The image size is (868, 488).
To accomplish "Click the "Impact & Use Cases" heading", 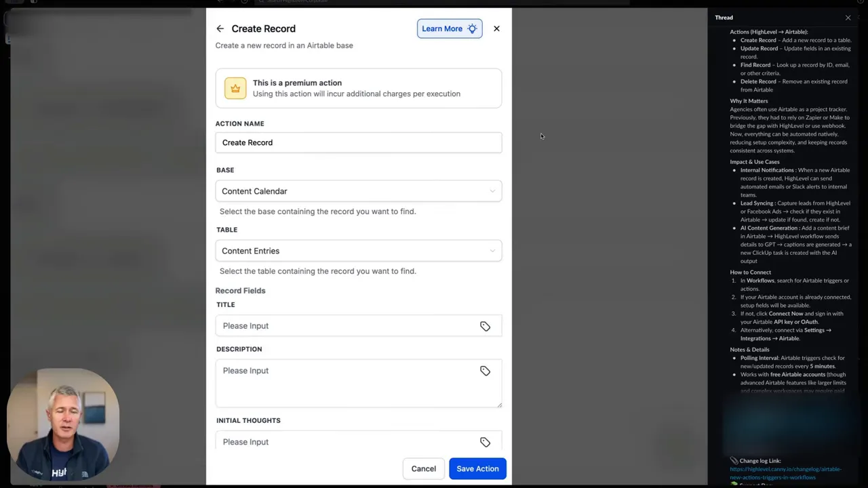I will pyautogui.click(x=755, y=162).
